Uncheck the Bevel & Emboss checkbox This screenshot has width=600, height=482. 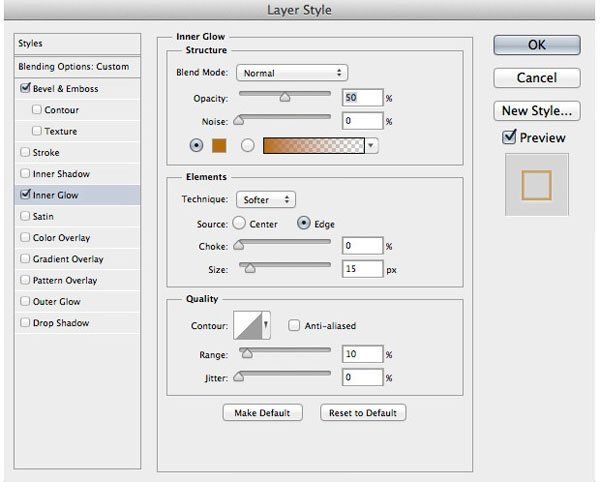25,88
